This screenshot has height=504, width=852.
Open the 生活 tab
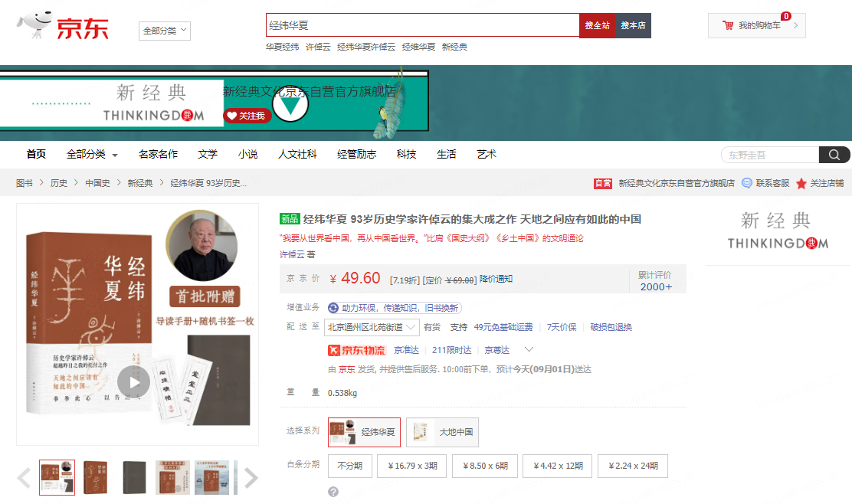point(447,154)
